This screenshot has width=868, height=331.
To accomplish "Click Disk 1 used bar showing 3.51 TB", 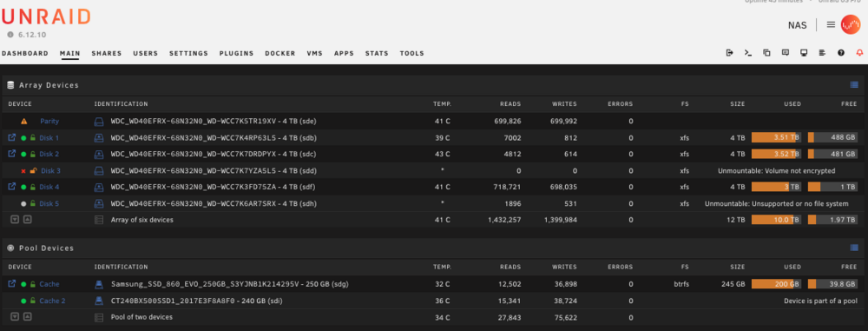I will tap(776, 137).
